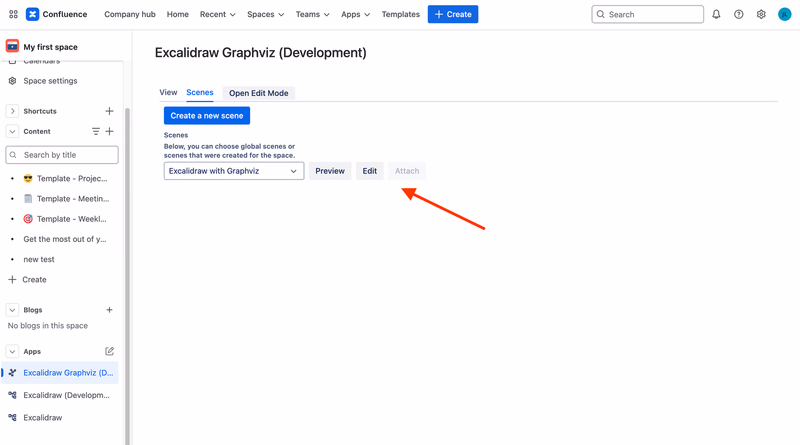
Task: Click the Space settings gear icon
Action: pos(13,81)
